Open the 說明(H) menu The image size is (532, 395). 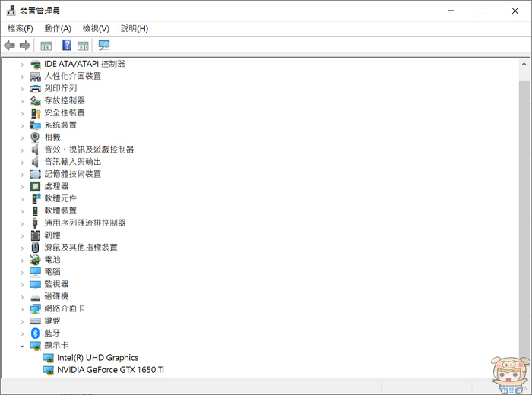tap(135, 28)
